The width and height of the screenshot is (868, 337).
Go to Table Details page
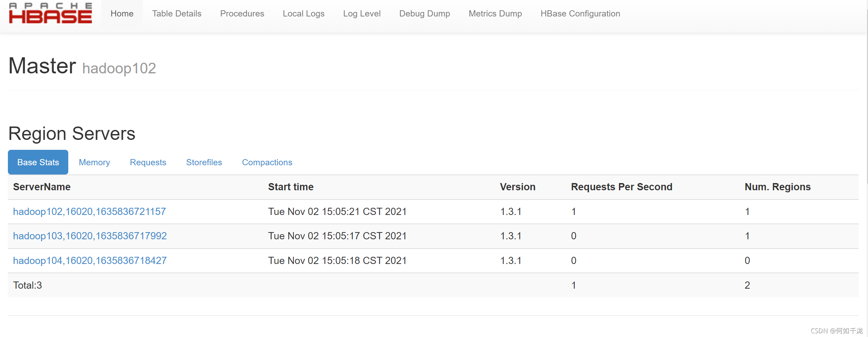coord(177,14)
